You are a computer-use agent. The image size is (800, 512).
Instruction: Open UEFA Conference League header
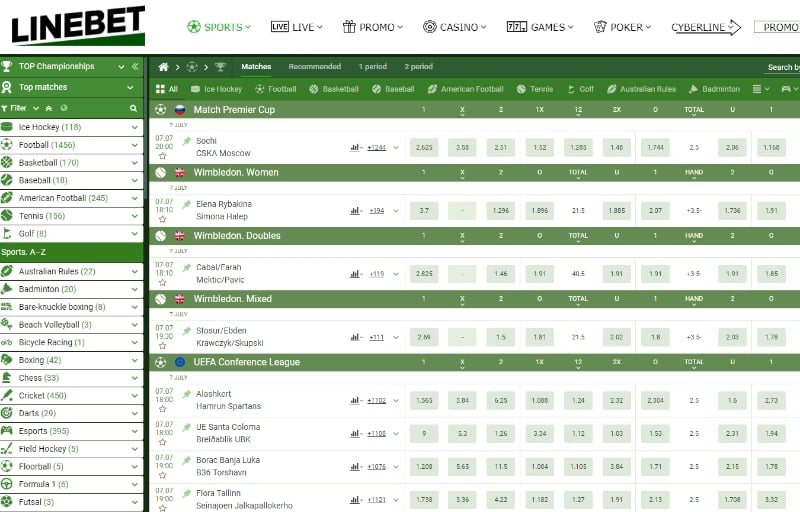point(474,363)
